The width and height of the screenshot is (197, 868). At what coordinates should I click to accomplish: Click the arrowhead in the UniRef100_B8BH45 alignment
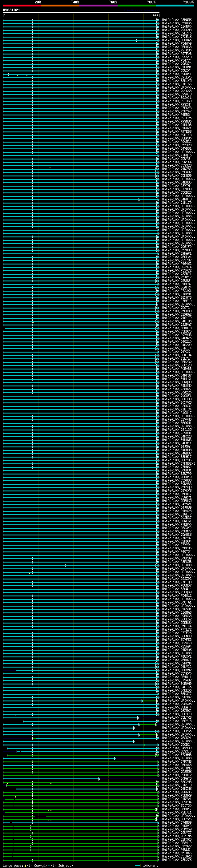click(x=137, y=40)
